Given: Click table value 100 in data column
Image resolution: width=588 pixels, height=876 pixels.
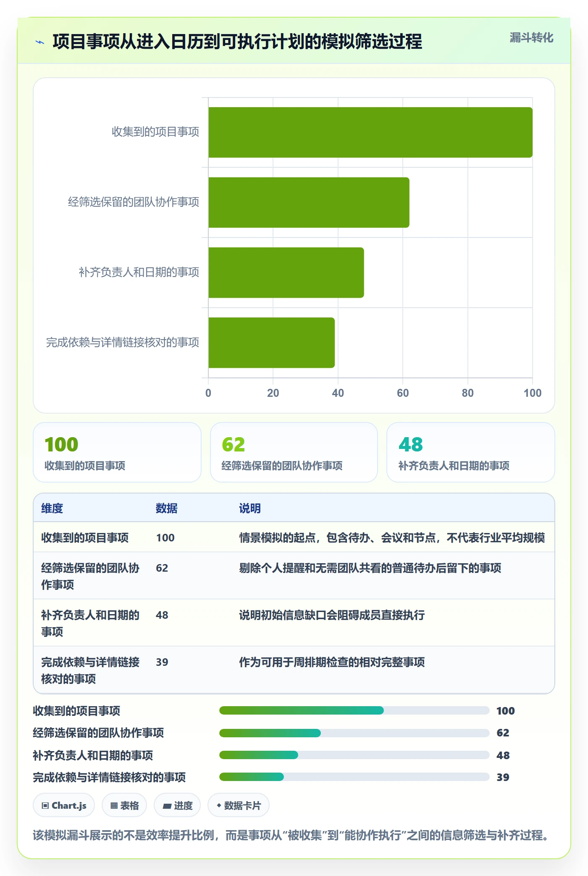Looking at the screenshot, I should [x=165, y=538].
